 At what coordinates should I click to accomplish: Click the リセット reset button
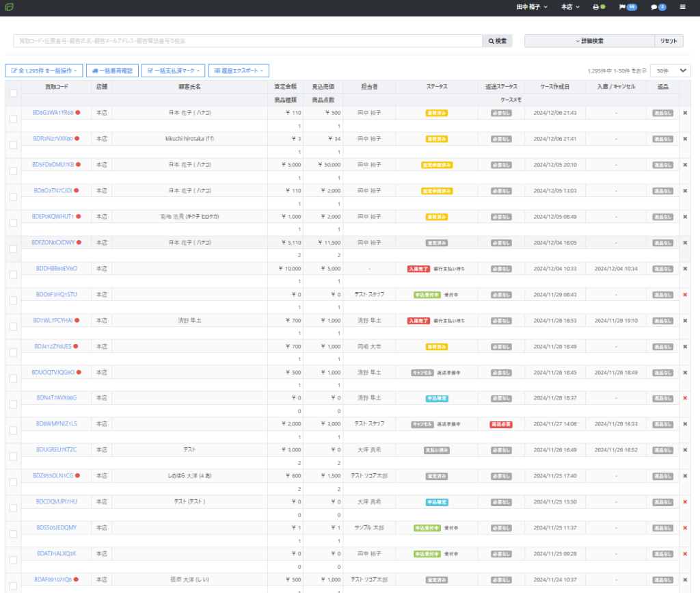(669, 41)
